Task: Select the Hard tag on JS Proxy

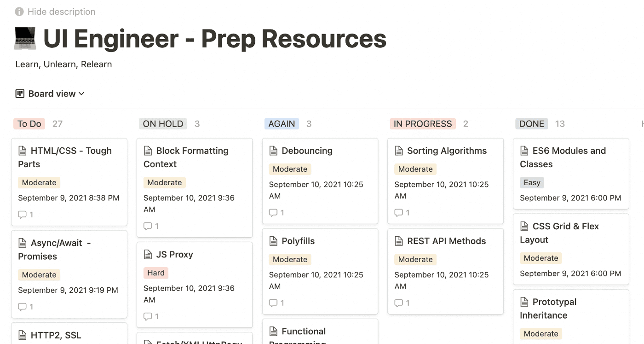Action: point(155,273)
